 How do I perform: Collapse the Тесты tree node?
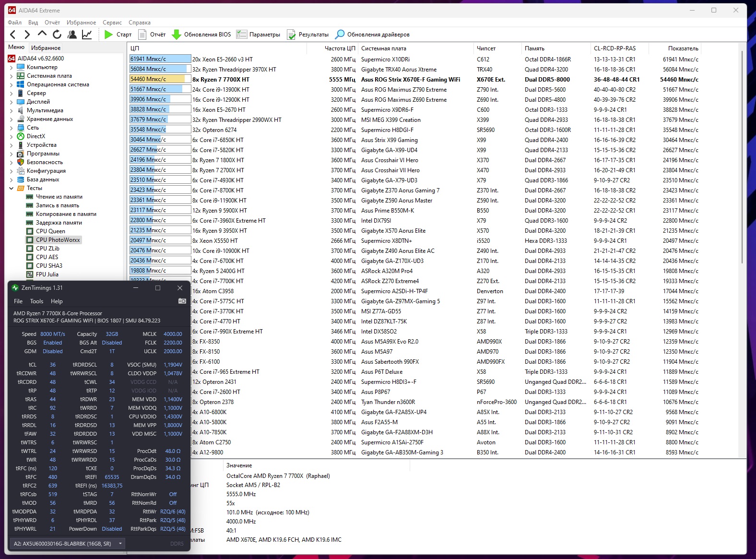point(12,189)
